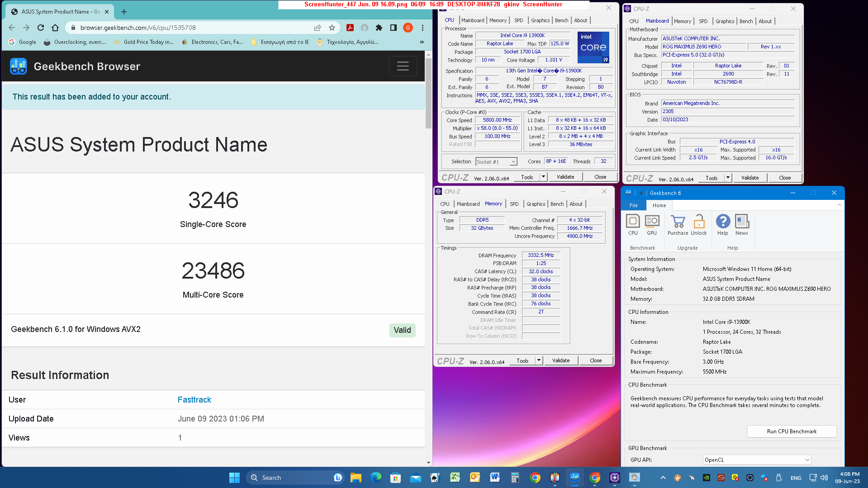
Task: Click Chrome back arrow button
Action: pyautogui.click(x=12, y=28)
